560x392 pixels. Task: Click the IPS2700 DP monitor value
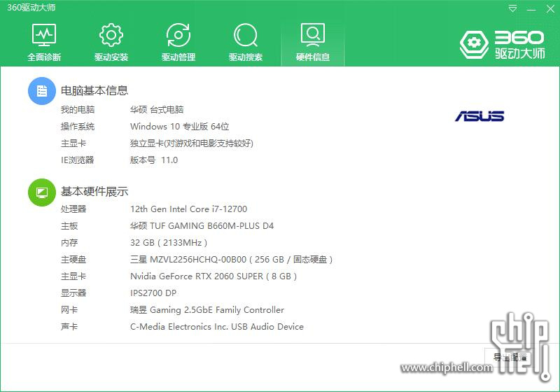[153, 293]
